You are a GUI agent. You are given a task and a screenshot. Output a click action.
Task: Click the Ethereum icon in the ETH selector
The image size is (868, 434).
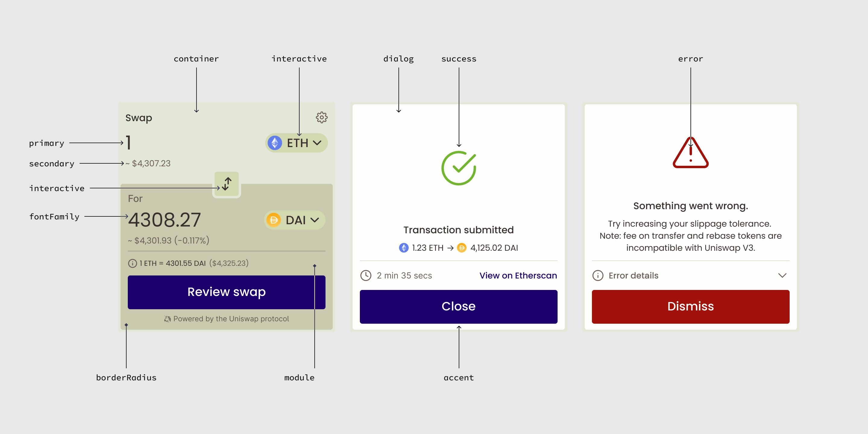[x=275, y=143]
